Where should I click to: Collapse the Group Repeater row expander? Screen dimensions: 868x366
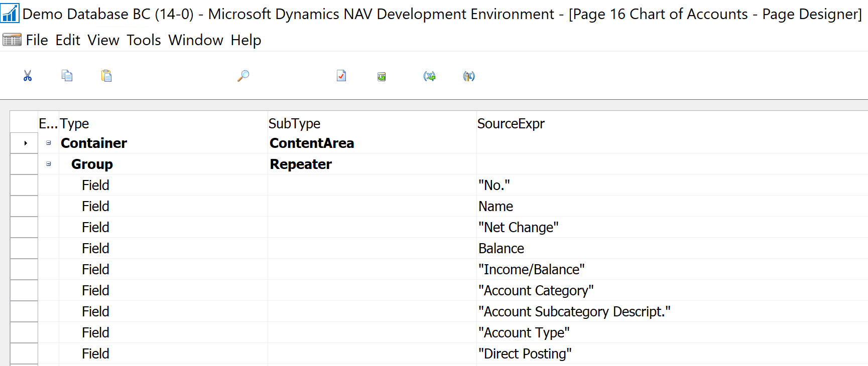(49, 164)
